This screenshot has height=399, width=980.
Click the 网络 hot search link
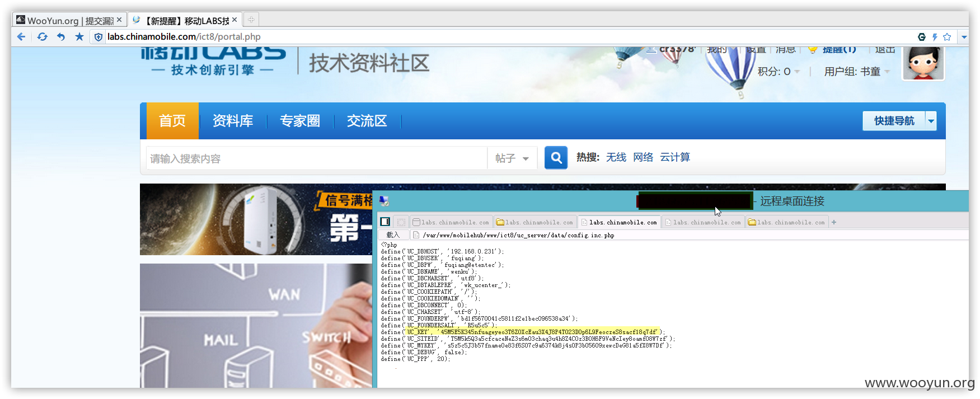tap(643, 157)
